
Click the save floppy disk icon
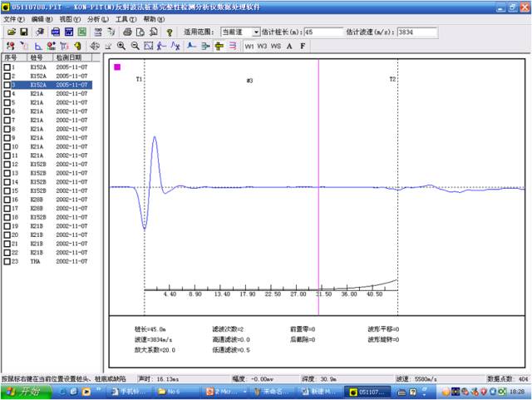point(24,32)
